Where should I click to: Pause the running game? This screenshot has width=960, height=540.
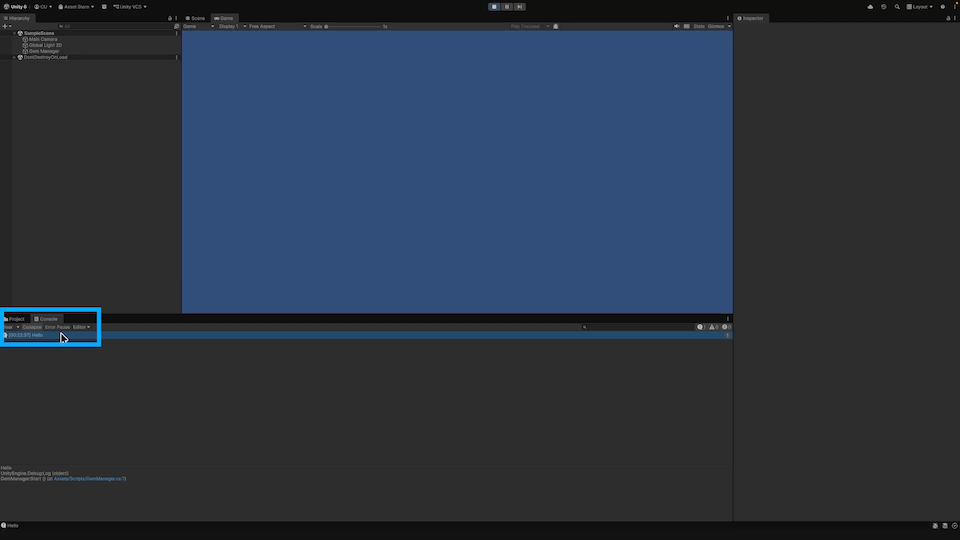[507, 7]
